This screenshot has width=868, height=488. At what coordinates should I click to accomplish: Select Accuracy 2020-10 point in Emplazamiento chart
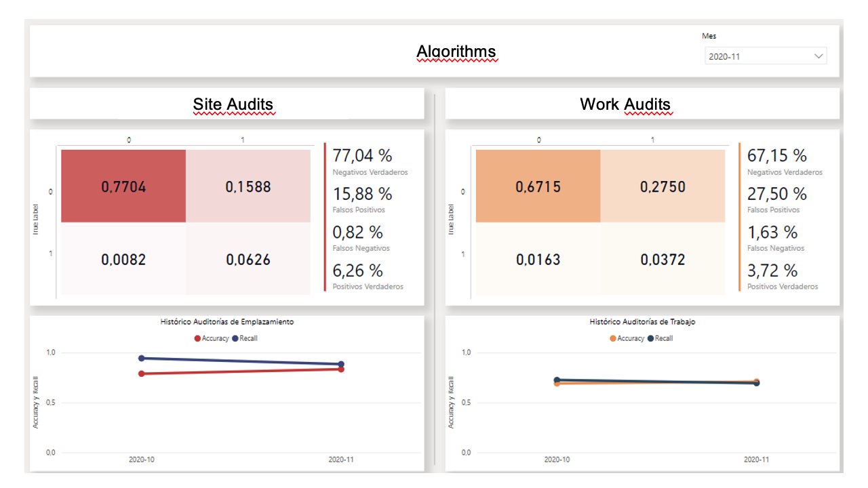pos(142,373)
